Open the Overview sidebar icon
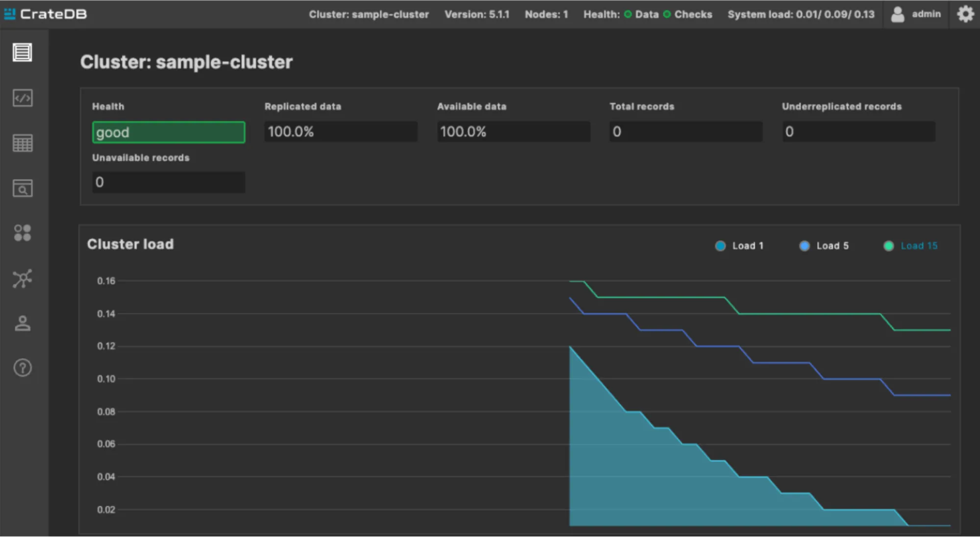This screenshot has width=980, height=537. tap(22, 52)
